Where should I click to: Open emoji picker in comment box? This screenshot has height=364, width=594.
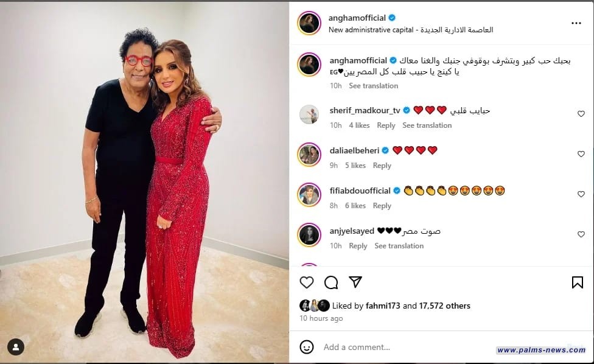pos(307,347)
